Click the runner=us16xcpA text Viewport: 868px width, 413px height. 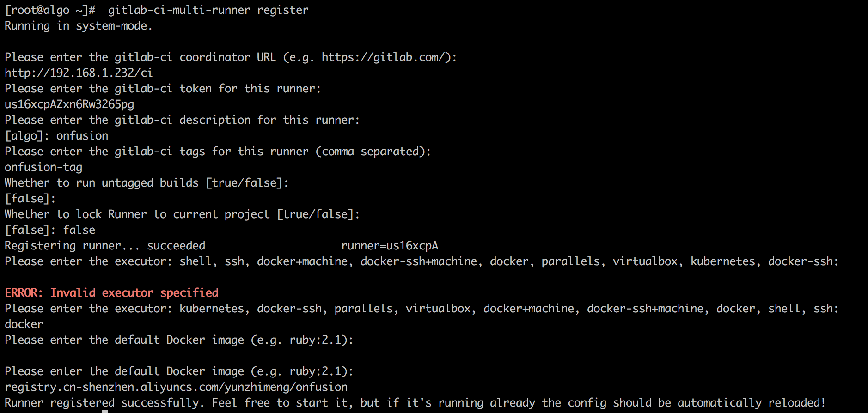(390, 246)
